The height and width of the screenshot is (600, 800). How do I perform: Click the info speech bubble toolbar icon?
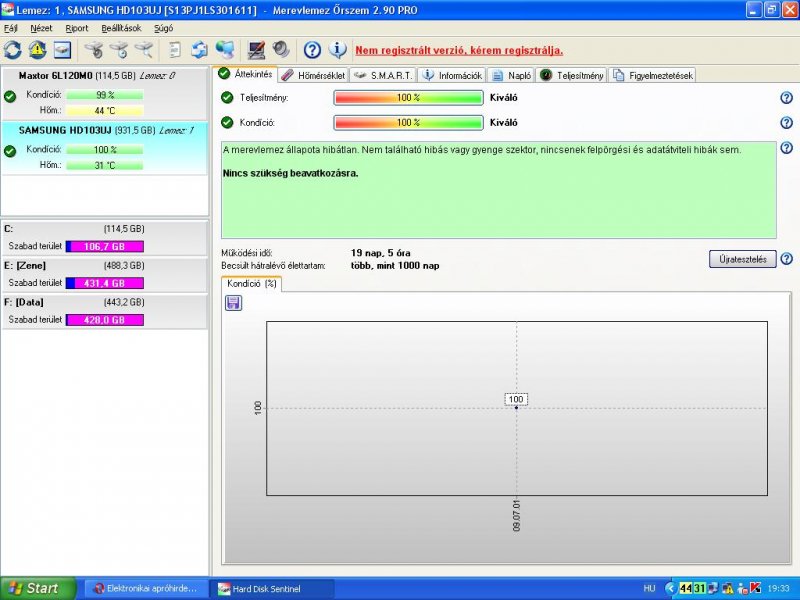pyautogui.click(x=337, y=50)
